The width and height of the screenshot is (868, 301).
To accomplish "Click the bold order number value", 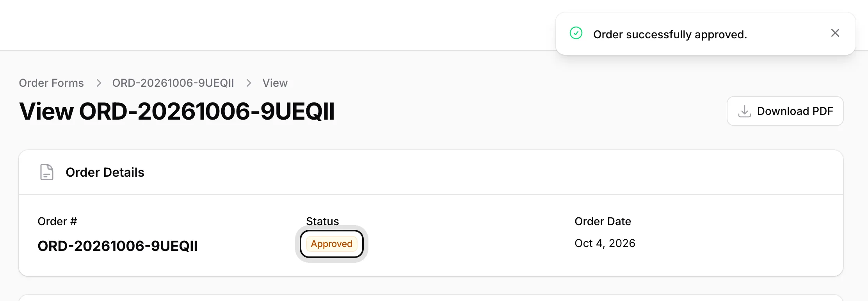I will click(x=117, y=246).
